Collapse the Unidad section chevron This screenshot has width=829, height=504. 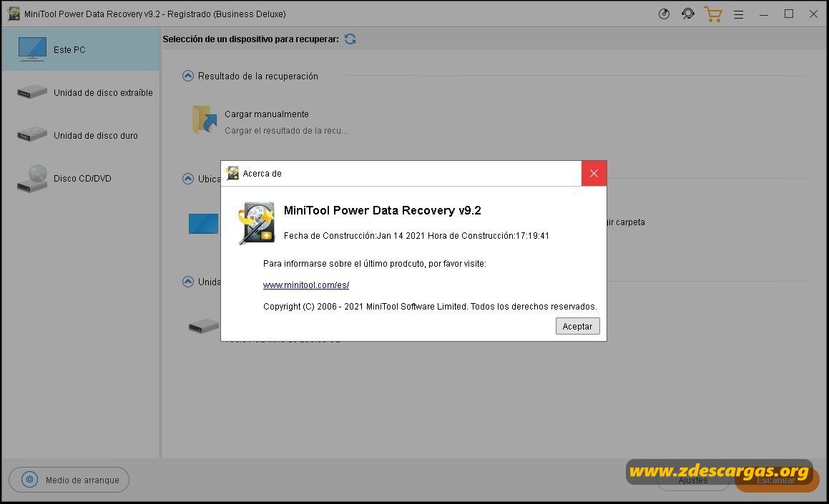point(187,282)
